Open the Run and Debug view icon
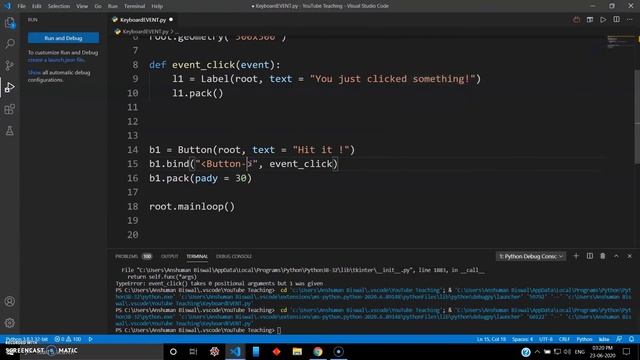Viewport: 640px width, 360px height. click(10, 87)
